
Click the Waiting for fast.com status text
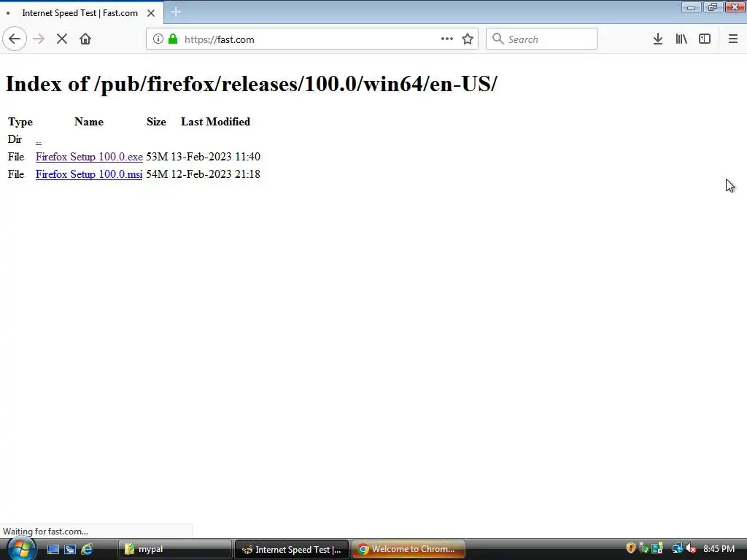point(45,532)
